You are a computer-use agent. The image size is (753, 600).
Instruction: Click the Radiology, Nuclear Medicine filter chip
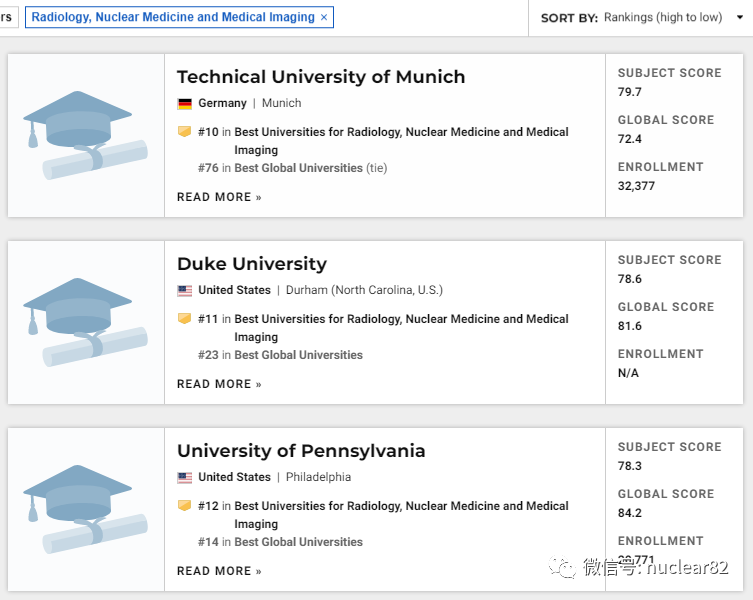coord(172,17)
